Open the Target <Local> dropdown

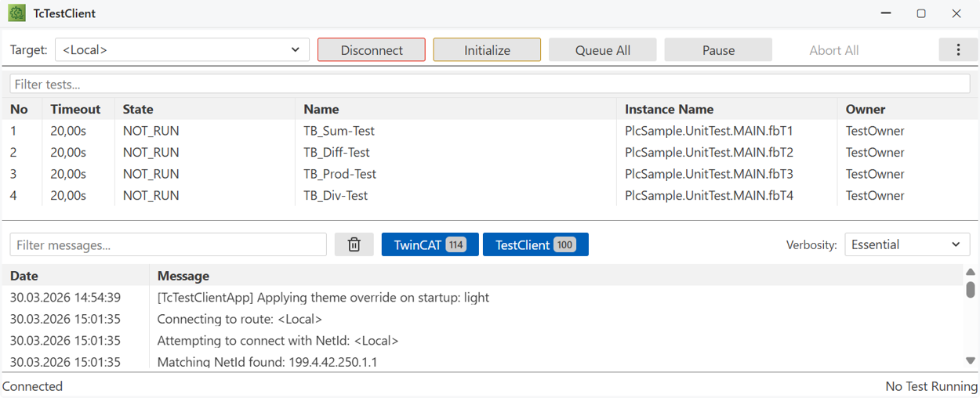[x=182, y=49]
